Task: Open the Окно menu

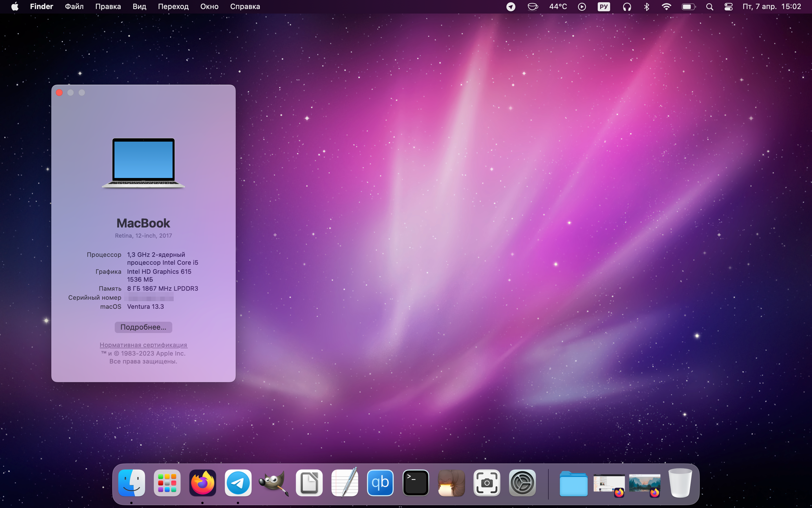Action: pyautogui.click(x=209, y=6)
